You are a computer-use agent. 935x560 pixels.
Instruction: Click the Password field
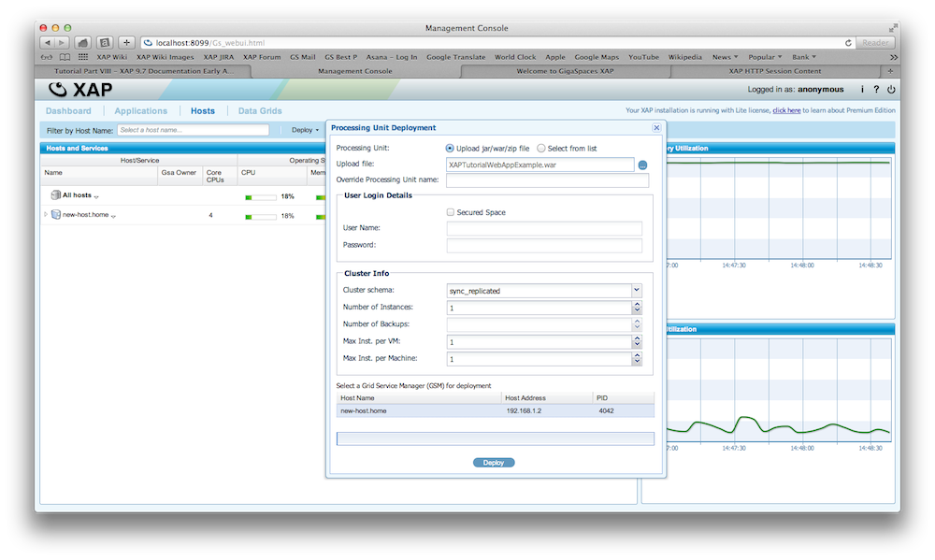(x=544, y=245)
